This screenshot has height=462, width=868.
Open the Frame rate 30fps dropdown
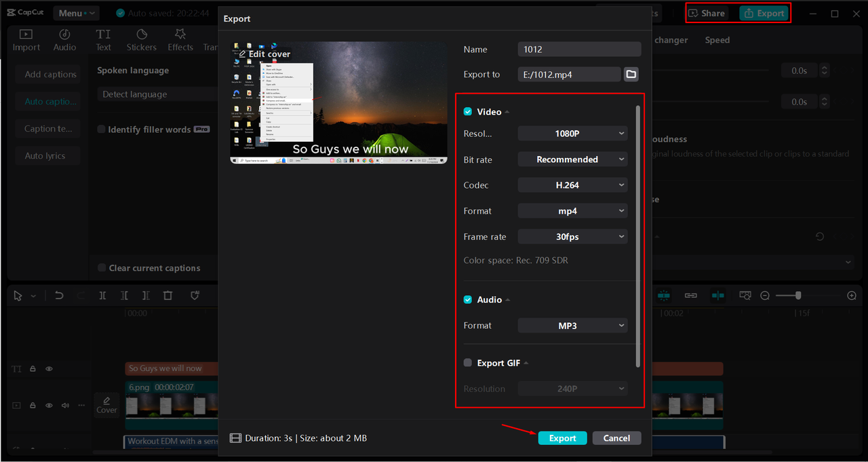(x=573, y=237)
